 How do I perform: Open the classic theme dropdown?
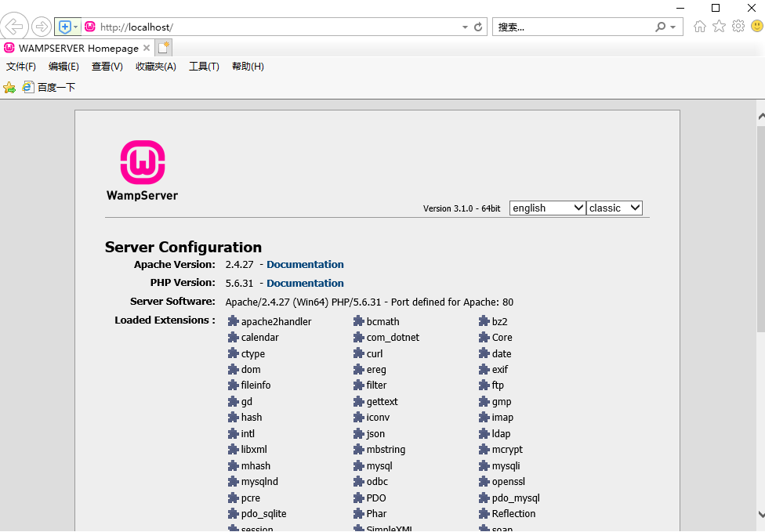(x=615, y=208)
